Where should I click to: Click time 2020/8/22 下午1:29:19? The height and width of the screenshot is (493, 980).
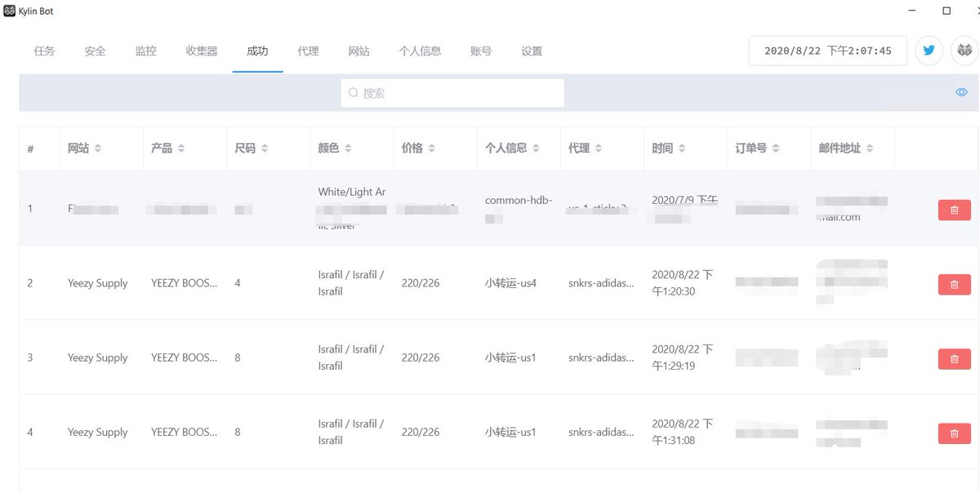[x=683, y=358]
